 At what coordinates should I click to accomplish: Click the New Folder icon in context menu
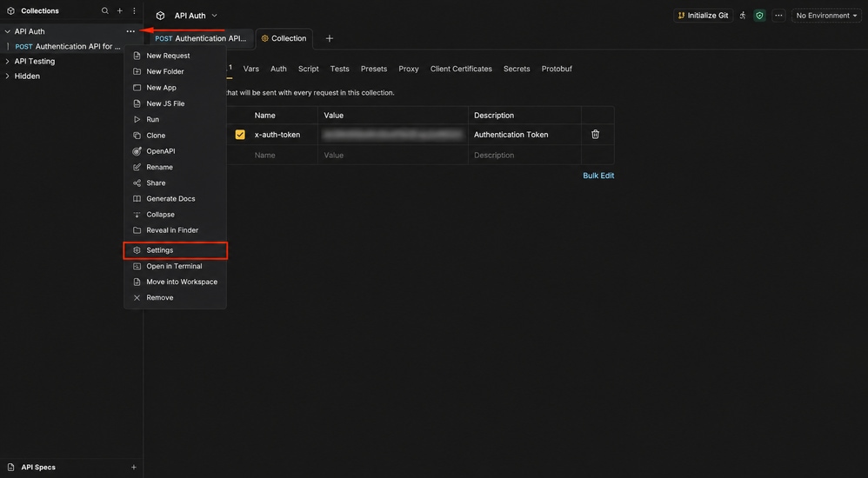click(x=137, y=71)
